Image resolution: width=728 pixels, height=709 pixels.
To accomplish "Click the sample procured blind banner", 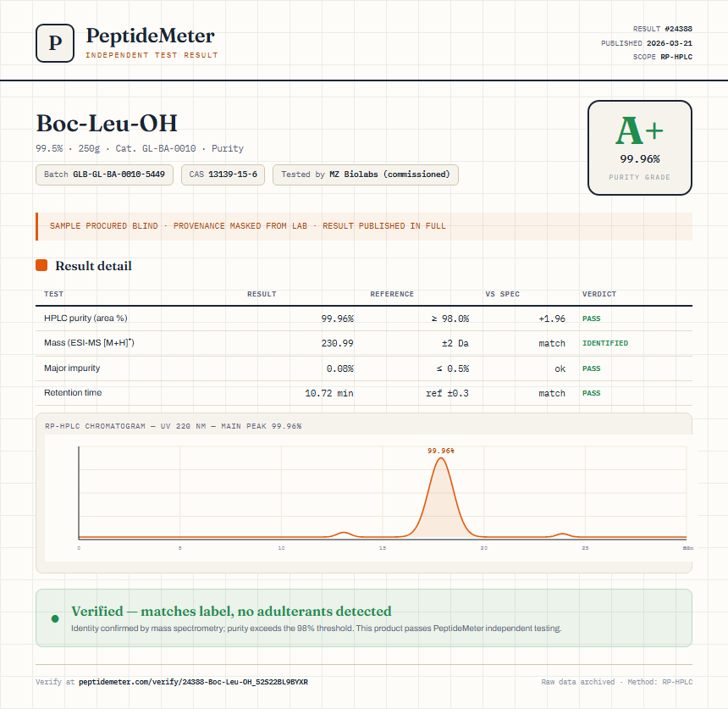I will (x=364, y=226).
